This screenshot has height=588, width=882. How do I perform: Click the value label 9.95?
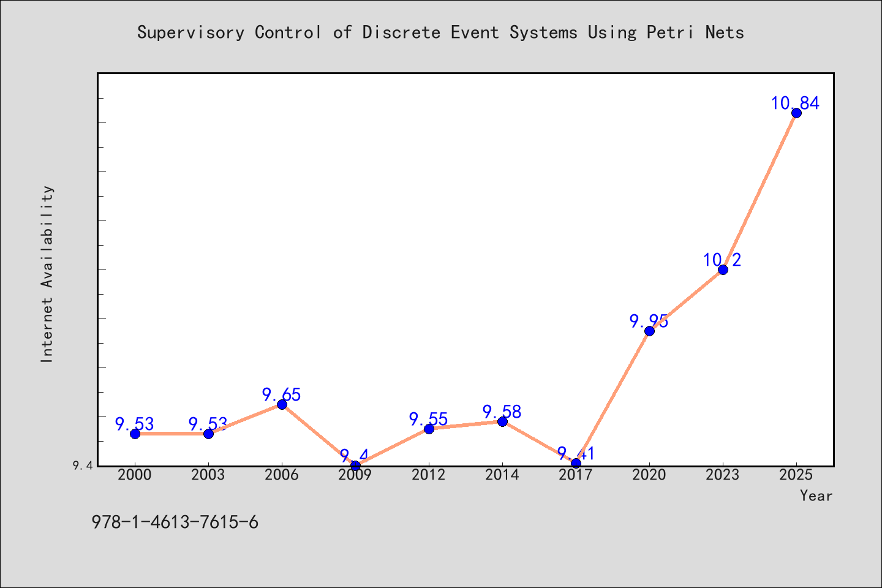click(x=649, y=322)
